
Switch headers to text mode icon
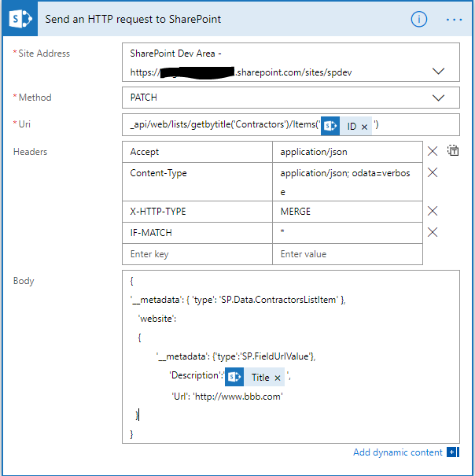pos(453,150)
